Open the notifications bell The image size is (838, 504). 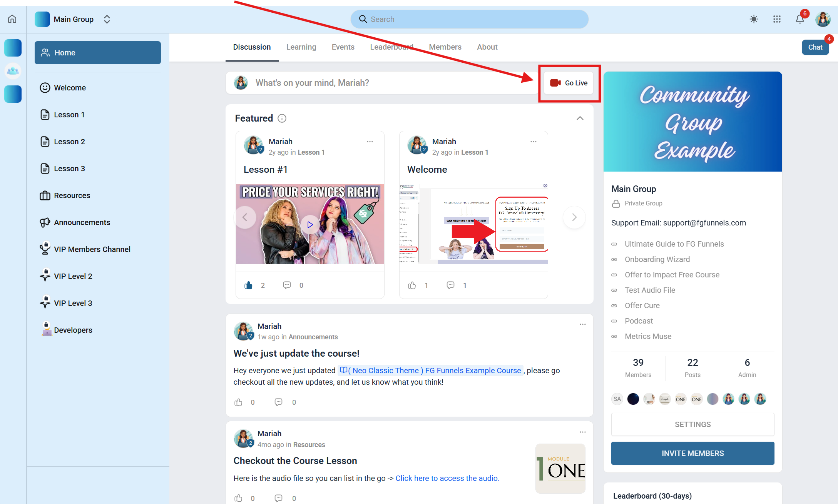click(800, 19)
